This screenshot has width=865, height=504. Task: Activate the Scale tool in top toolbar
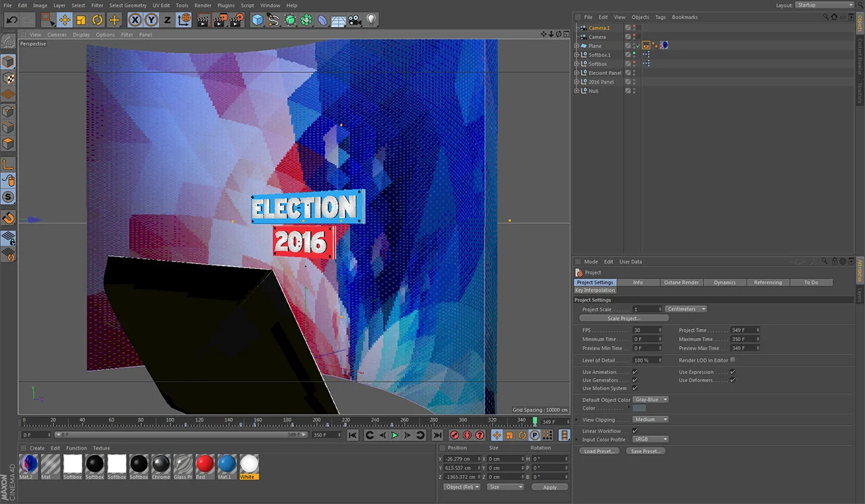coord(81,20)
